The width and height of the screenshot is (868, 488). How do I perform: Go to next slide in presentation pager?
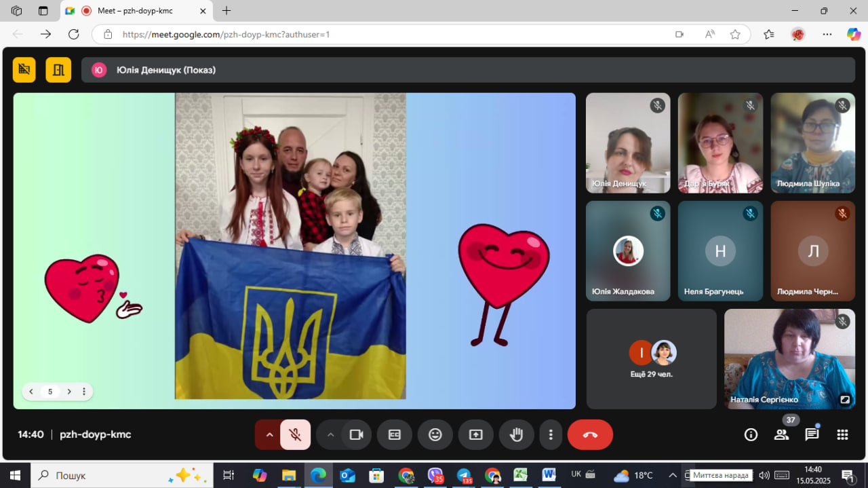coord(69,392)
